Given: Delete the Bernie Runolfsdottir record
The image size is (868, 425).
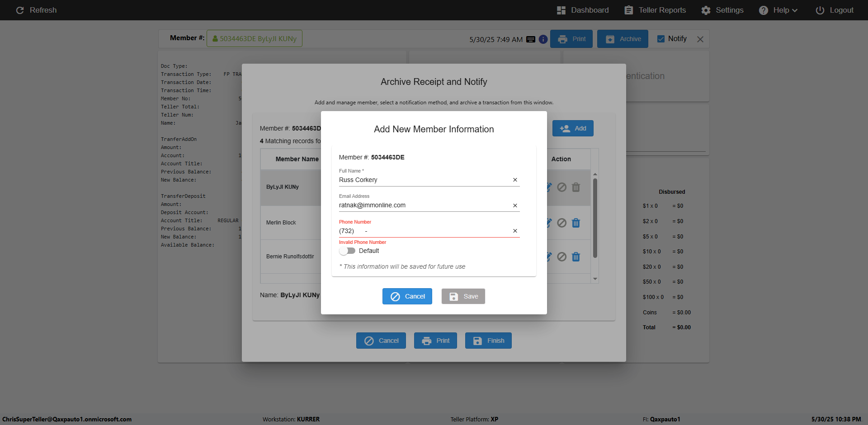Looking at the screenshot, I should pyautogui.click(x=576, y=257).
